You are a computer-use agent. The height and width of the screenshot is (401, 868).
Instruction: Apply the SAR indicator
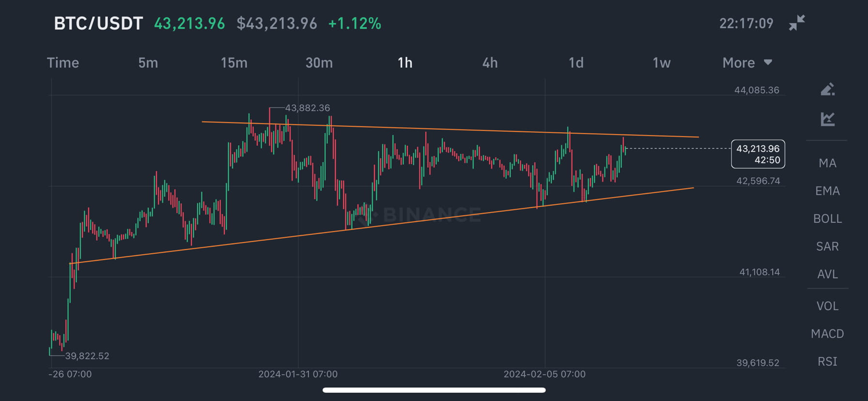(827, 247)
